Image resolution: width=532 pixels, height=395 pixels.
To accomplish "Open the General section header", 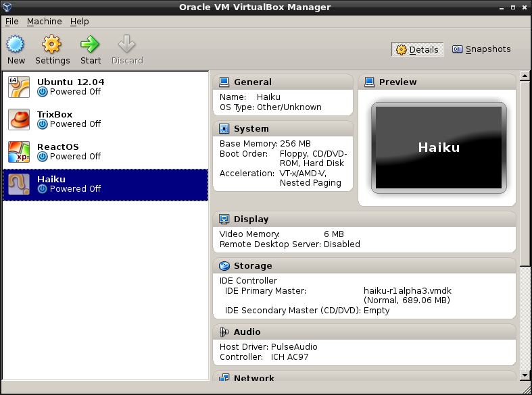I will click(283, 82).
